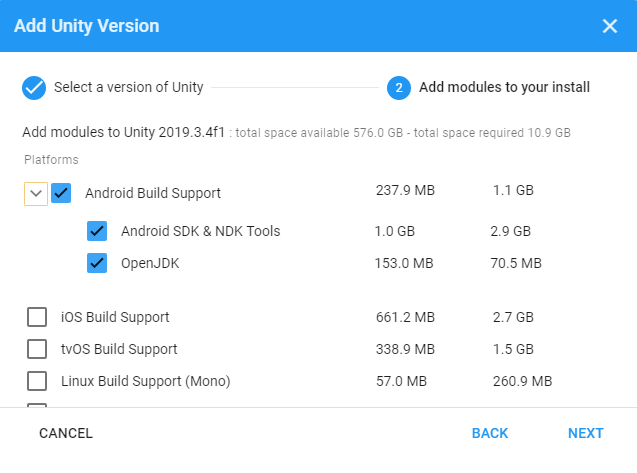The image size is (637, 473).
Task: Select Add modules to your install step
Action: pos(504,88)
